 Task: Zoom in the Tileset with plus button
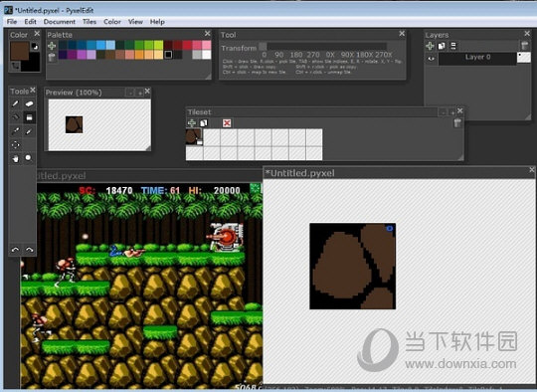click(452, 112)
